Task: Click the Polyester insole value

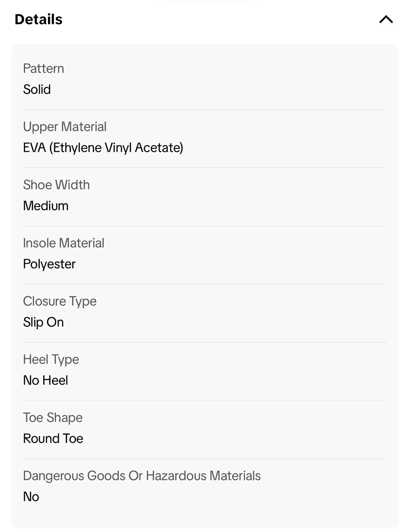Action: click(49, 264)
